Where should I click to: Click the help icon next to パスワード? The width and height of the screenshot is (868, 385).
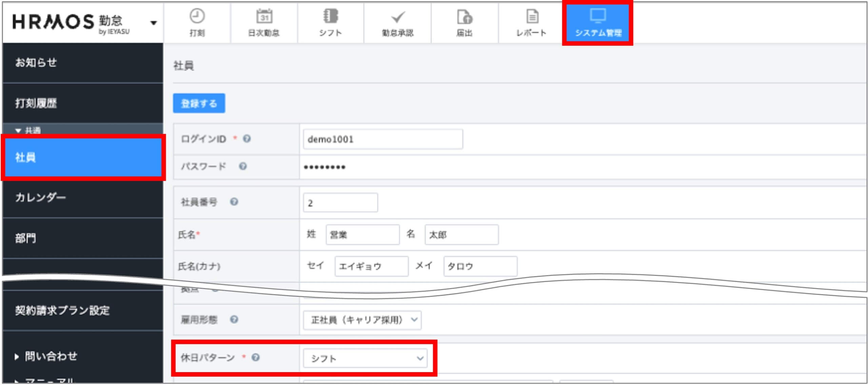tap(243, 166)
